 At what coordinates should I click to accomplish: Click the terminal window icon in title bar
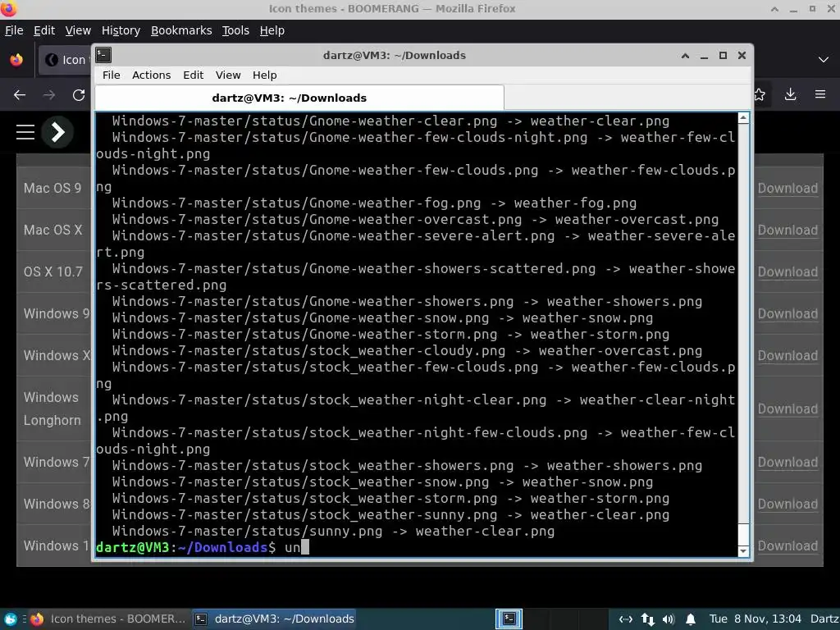tap(103, 55)
